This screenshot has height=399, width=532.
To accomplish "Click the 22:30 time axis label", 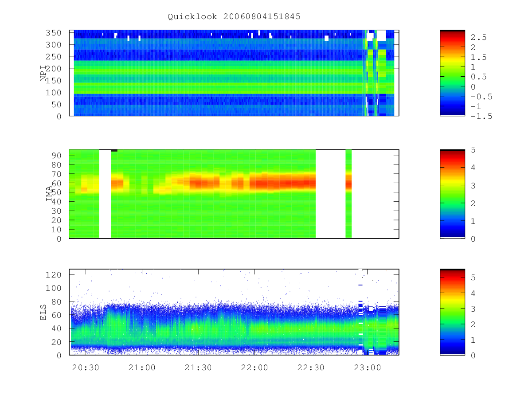I will coord(311,367).
